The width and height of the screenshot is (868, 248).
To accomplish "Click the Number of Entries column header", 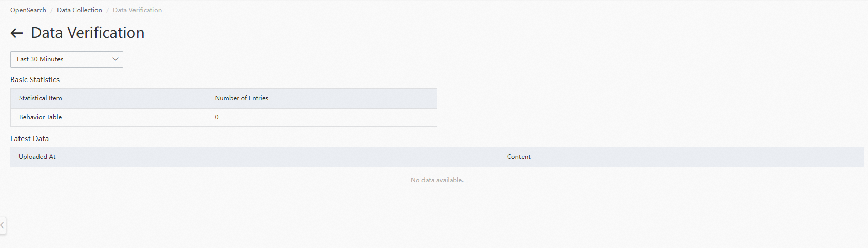I will point(242,98).
